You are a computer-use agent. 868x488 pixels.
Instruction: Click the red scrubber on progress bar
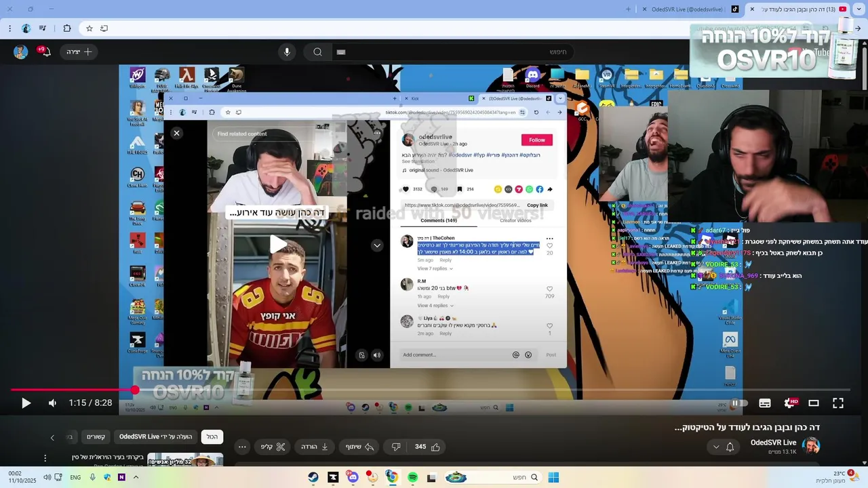(135, 390)
